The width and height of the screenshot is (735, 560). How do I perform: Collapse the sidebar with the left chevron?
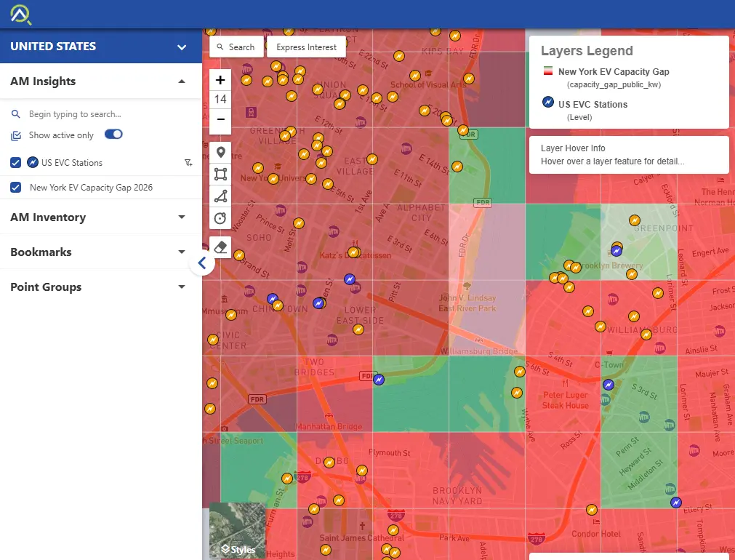click(x=202, y=263)
